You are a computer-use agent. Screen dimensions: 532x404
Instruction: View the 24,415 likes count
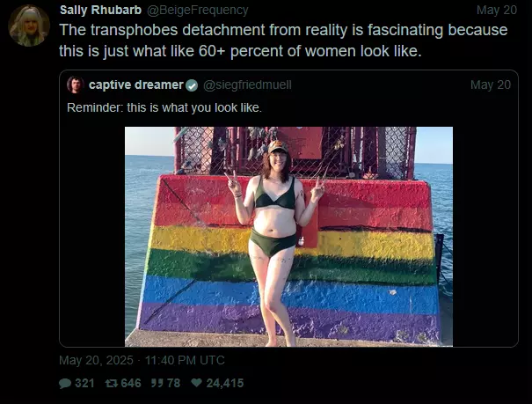(225, 383)
